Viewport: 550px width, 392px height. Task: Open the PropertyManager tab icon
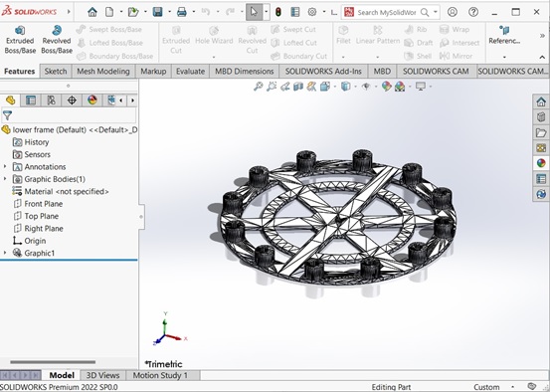(31, 100)
